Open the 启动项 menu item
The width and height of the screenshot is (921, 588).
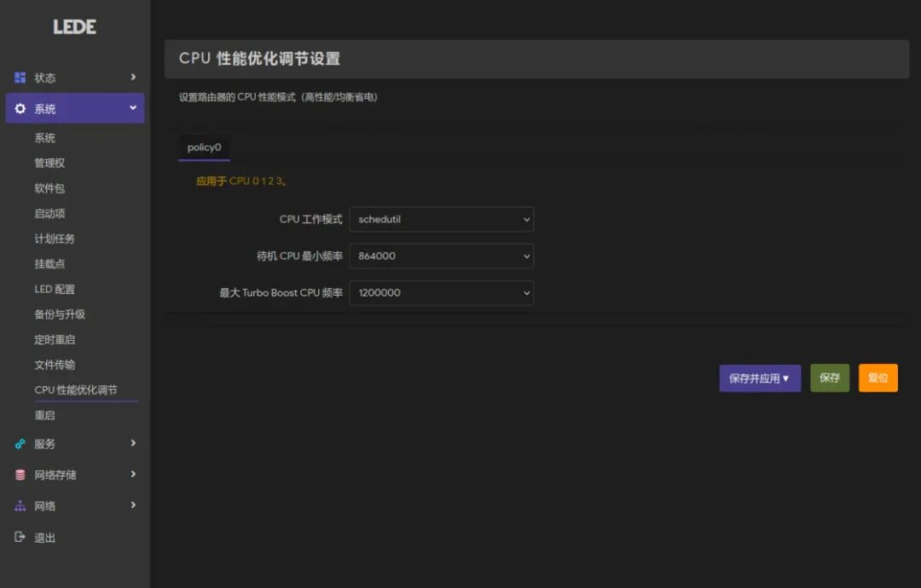coord(49,214)
